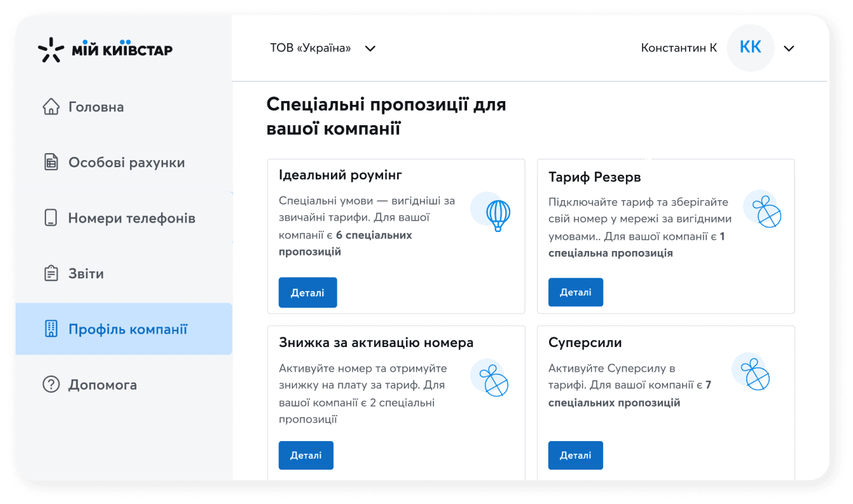The image size is (853, 504).
Task: Open Головна in the sidebar
Action: click(124, 107)
